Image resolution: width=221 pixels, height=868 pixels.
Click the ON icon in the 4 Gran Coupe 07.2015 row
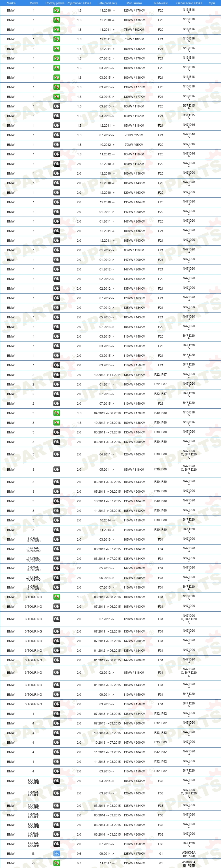[x=57, y=844]
